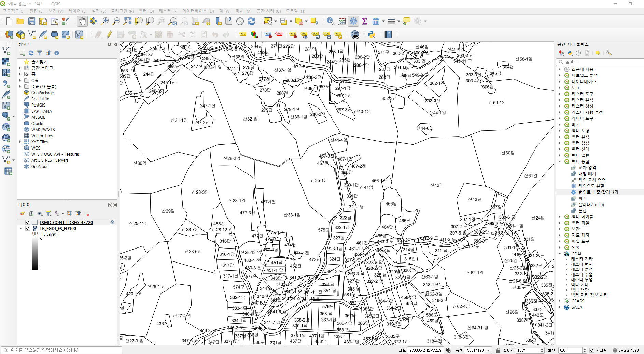
Task: Expand the D:# drive in Browser
Action: pyautogui.click(x=20, y=86)
